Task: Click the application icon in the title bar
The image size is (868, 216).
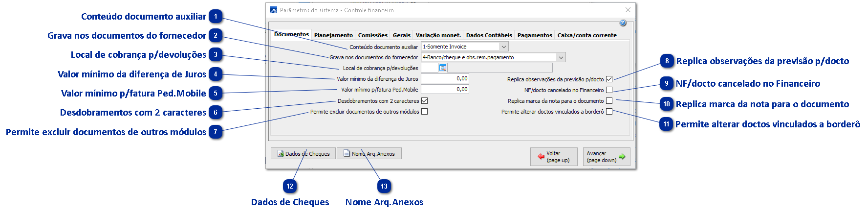Action: click(274, 10)
